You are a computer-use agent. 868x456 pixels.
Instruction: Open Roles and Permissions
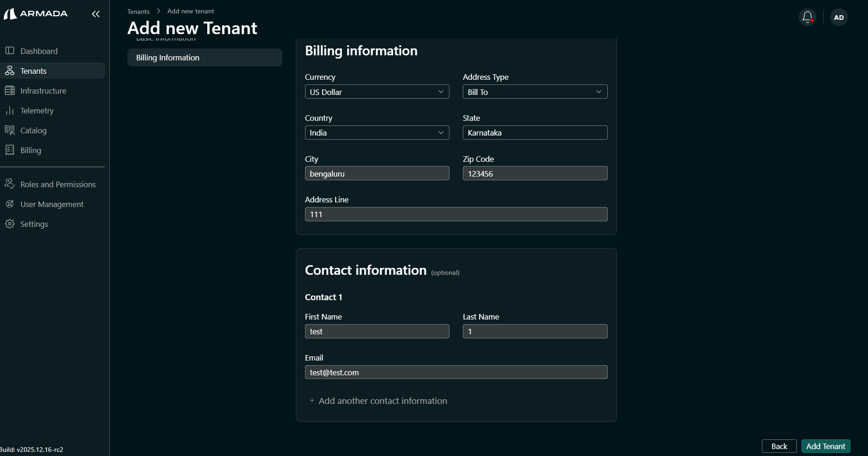point(58,184)
